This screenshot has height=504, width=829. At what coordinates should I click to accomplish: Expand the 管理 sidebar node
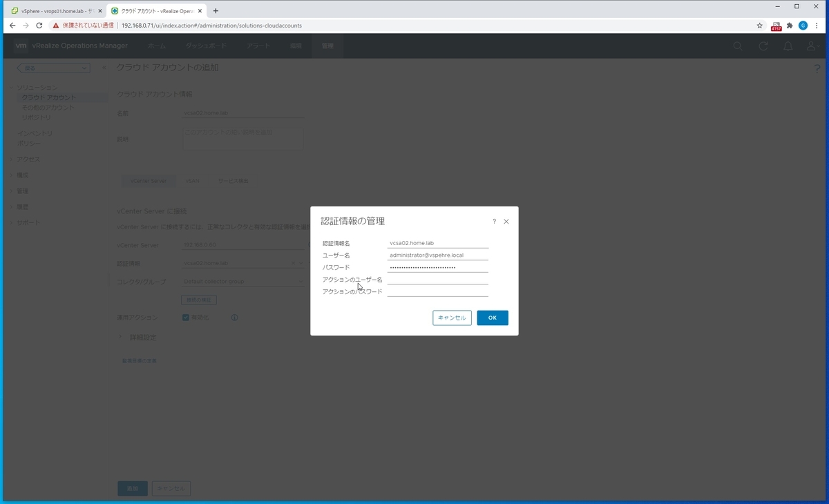(12, 191)
